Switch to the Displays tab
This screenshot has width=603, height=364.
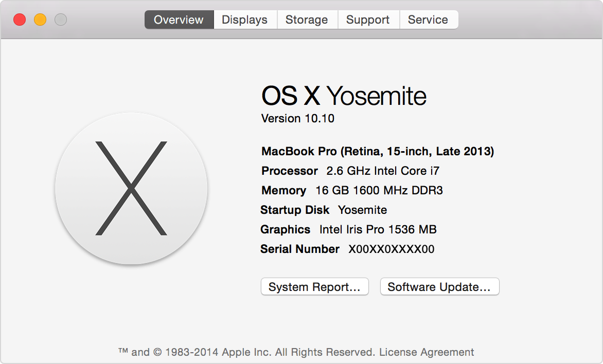point(244,20)
